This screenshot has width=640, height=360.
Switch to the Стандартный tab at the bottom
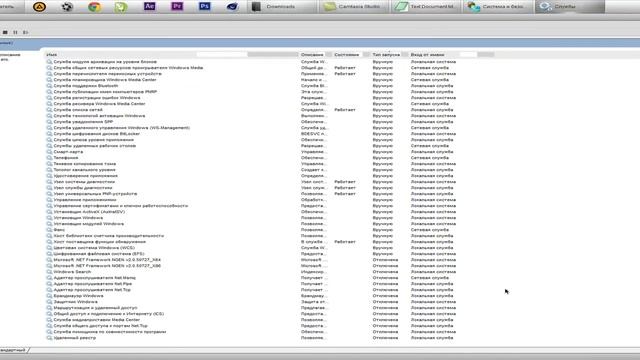(x=13, y=350)
